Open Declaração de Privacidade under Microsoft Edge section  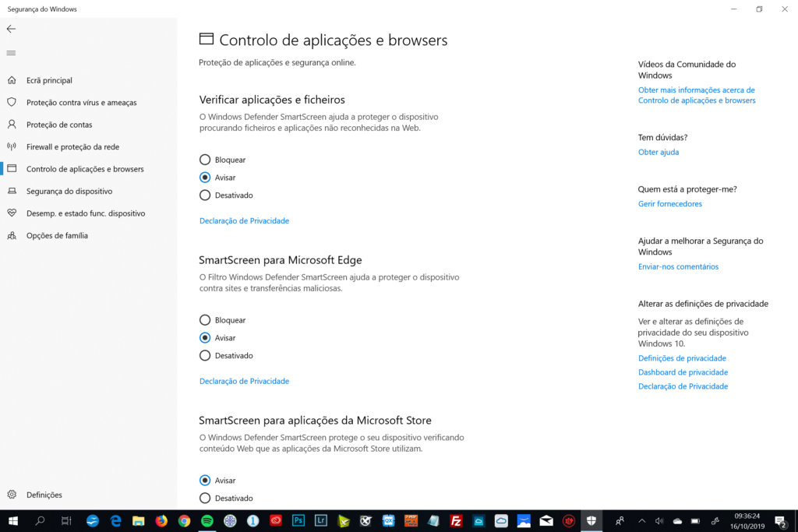[x=244, y=381]
